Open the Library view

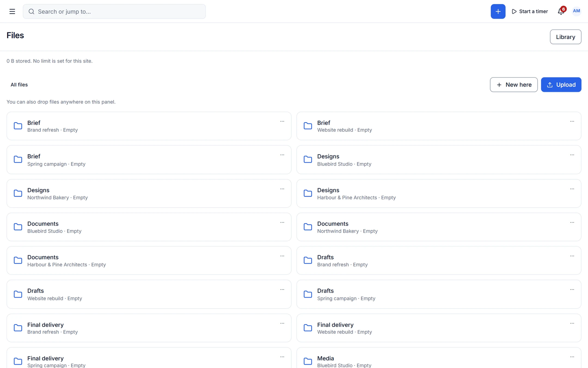565,37
